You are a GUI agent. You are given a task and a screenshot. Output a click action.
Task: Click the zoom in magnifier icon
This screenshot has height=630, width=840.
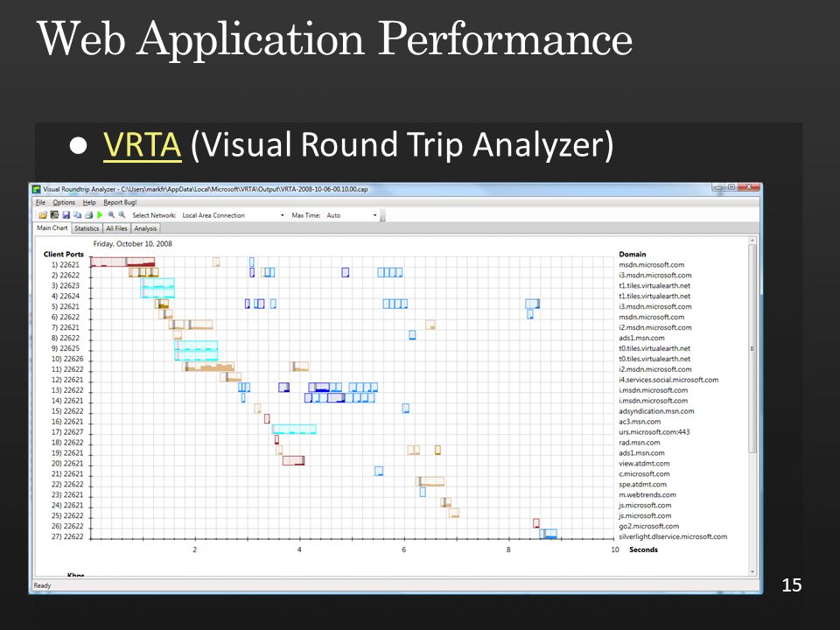pyautogui.click(x=111, y=215)
